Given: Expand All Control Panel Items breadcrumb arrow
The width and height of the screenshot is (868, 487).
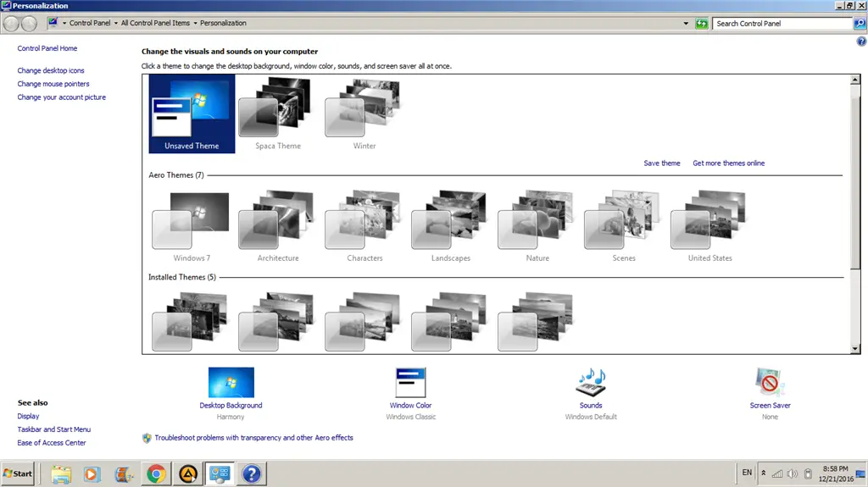Looking at the screenshot, I should point(195,23).
